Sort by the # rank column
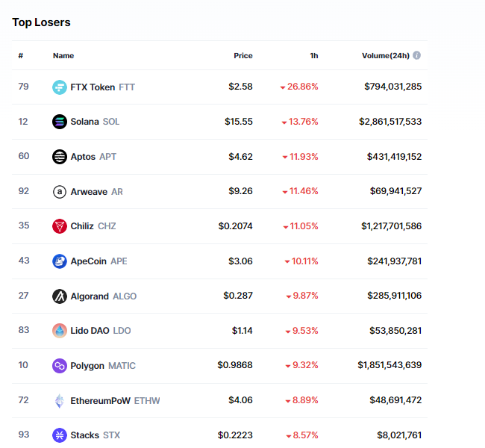Viewport: 485px width, 448px height. pos(21,55)
